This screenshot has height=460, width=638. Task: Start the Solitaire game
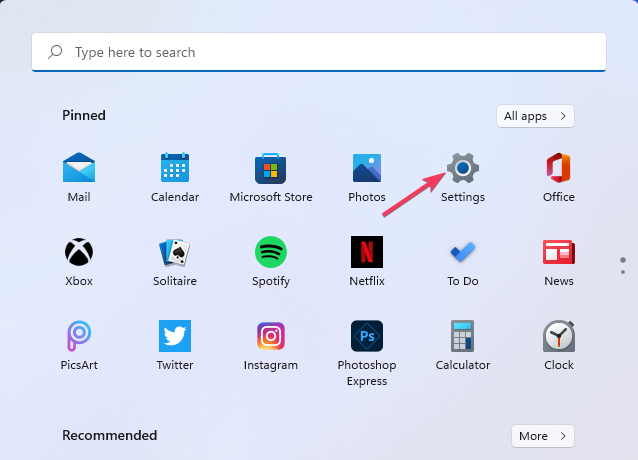pos(175,252)
